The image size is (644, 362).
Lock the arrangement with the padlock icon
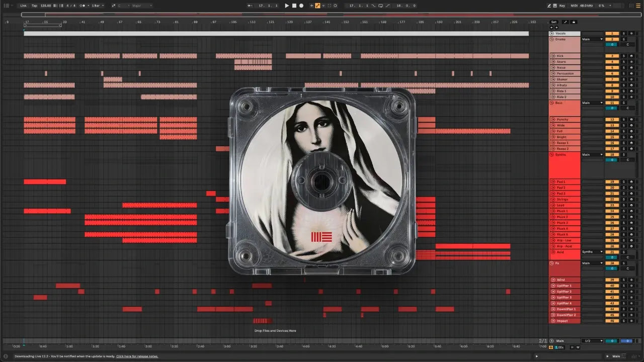click(x=574, y=22)
